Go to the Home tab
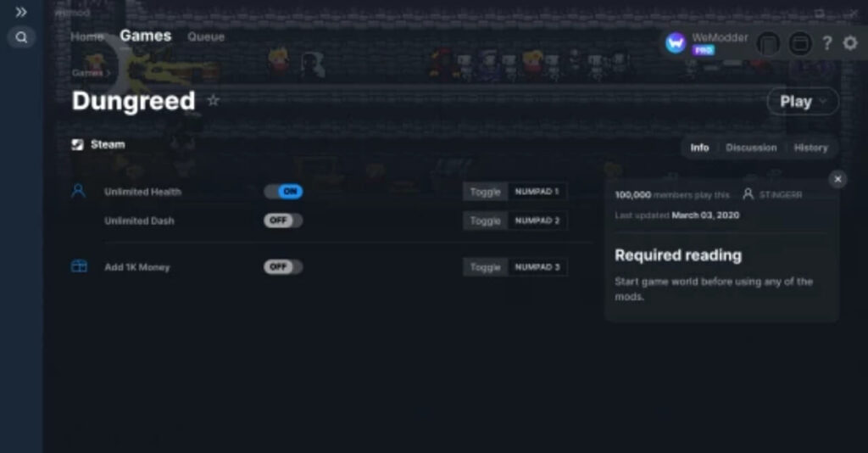The image size is (868, 453). click(x=87, y=36)
